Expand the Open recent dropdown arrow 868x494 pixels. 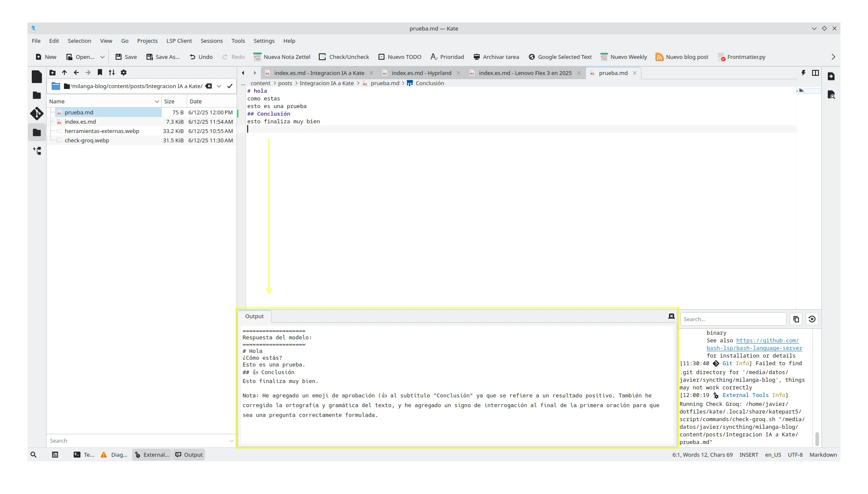coord(102,57)
